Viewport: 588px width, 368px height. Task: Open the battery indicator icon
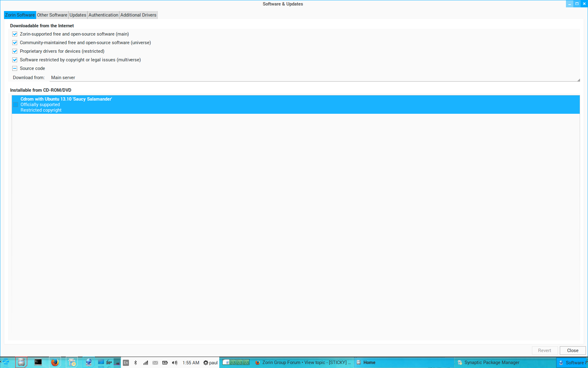pyautogui.click(x=165, y=363)
